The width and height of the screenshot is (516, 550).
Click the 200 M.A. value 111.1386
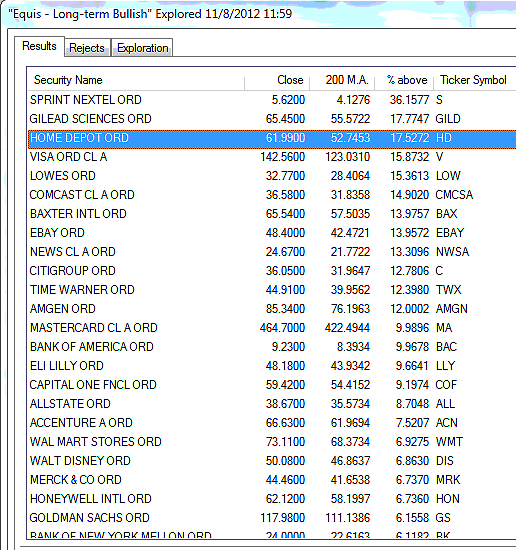tap(348, 518)
